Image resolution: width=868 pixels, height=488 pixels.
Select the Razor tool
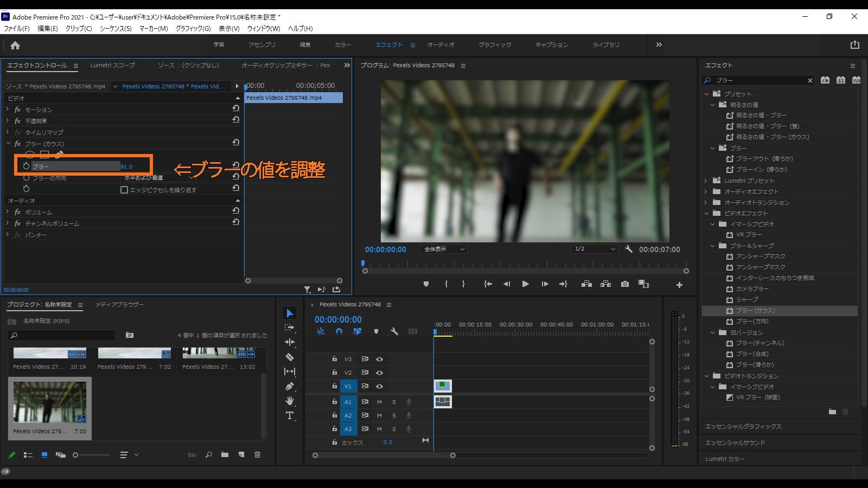(x=290, y=357)
